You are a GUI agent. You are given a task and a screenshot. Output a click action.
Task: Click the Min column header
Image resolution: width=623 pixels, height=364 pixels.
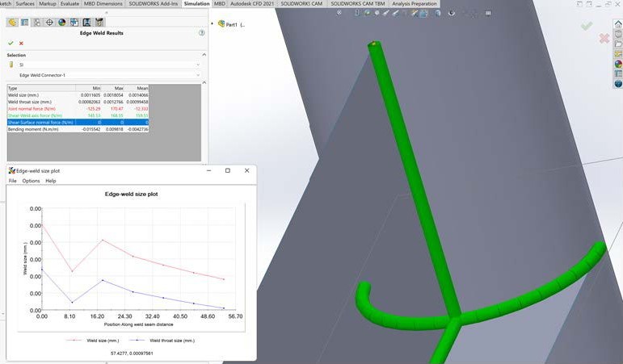point(88,88)
